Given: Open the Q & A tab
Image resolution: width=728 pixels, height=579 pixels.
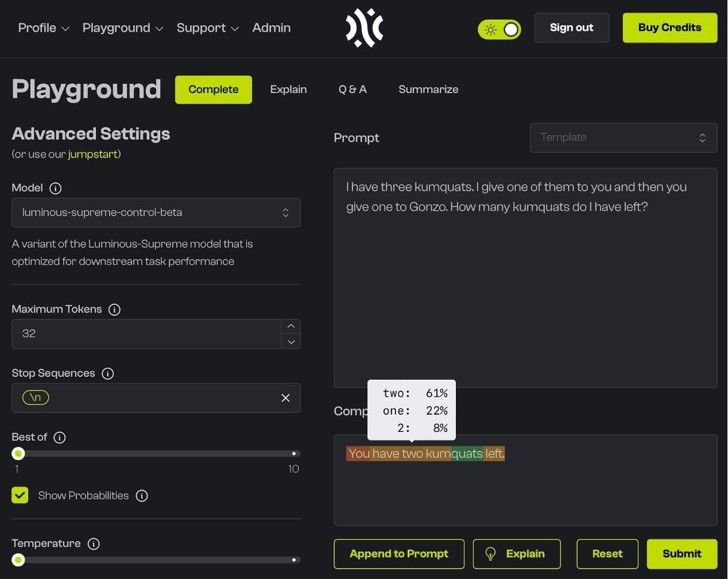Looking at the screenshot, I should [x=353, y=90].
